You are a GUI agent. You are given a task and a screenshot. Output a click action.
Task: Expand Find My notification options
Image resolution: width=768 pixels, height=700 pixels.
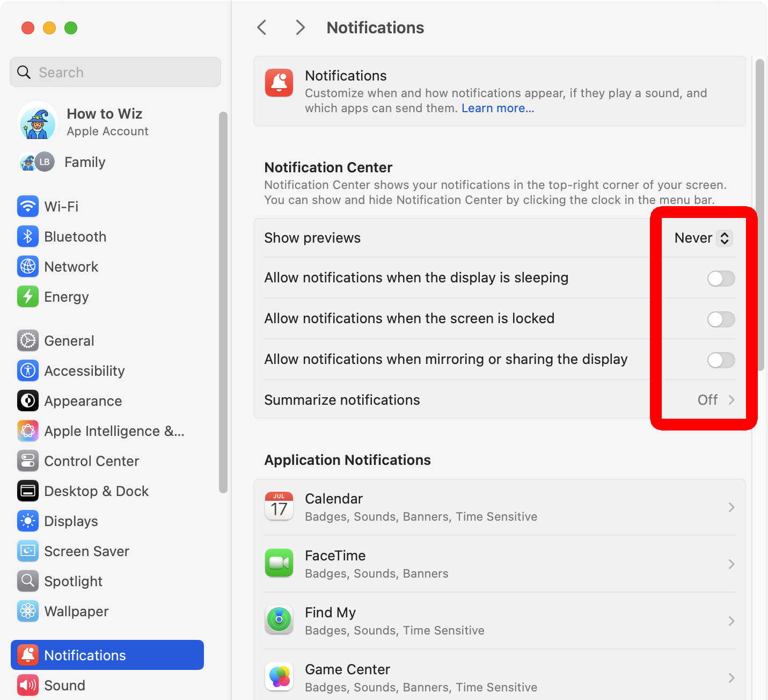point(732,621)
